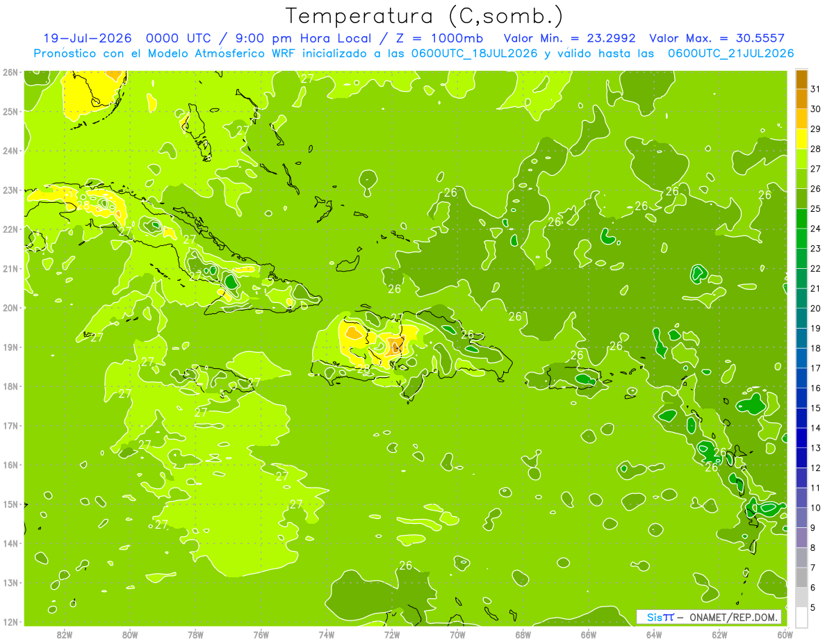Screen dimensions: 834x644
Task: Click the 13N latitude axis label
Action: [10, 582]
